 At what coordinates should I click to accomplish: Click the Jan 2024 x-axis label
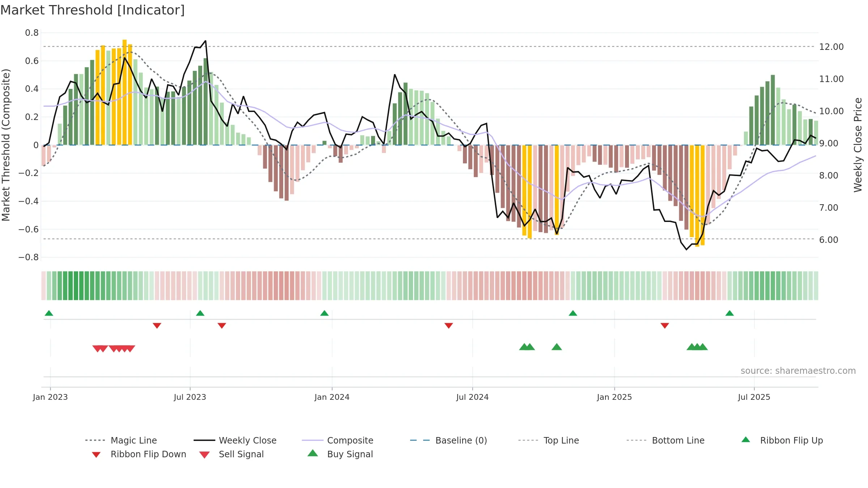tap(332, 397)
